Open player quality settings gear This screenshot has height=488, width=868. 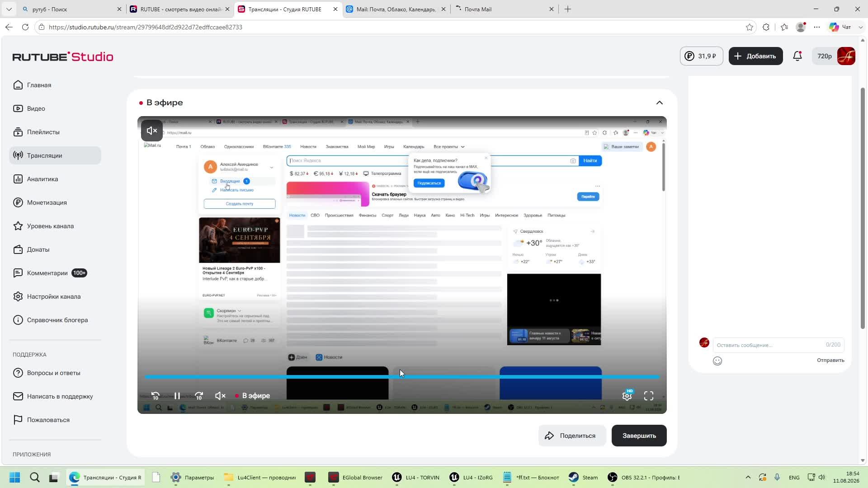[x=627, y=396]
